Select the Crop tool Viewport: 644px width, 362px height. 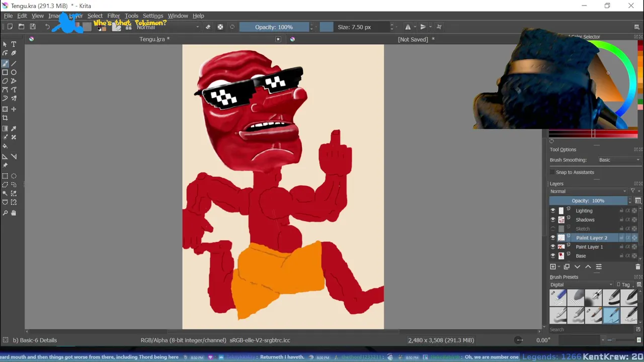(5, 118)
